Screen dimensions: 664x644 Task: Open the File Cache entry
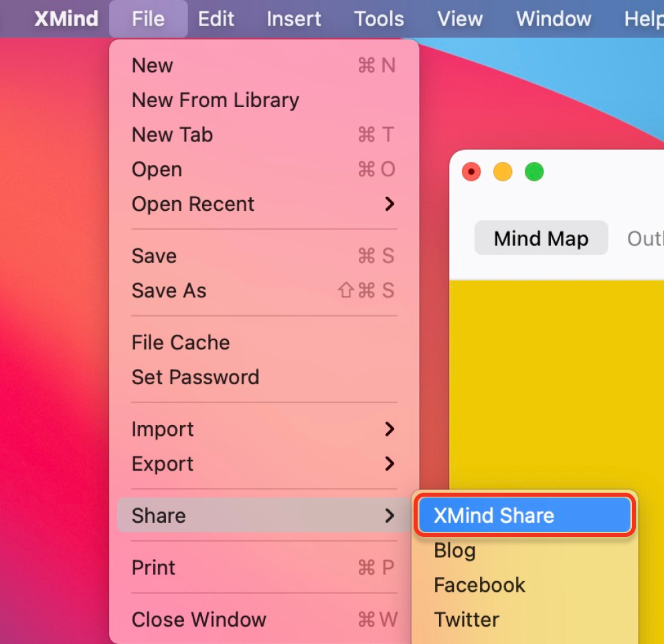coord(264,343)
